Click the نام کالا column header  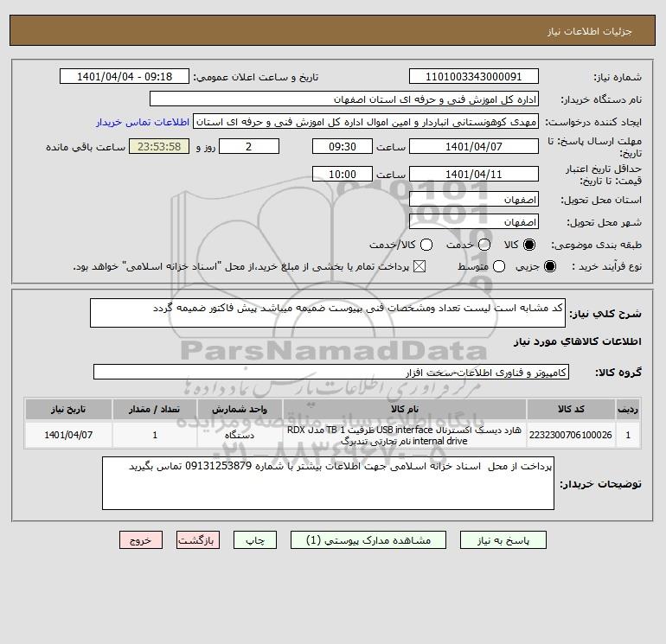coord(405,409)
